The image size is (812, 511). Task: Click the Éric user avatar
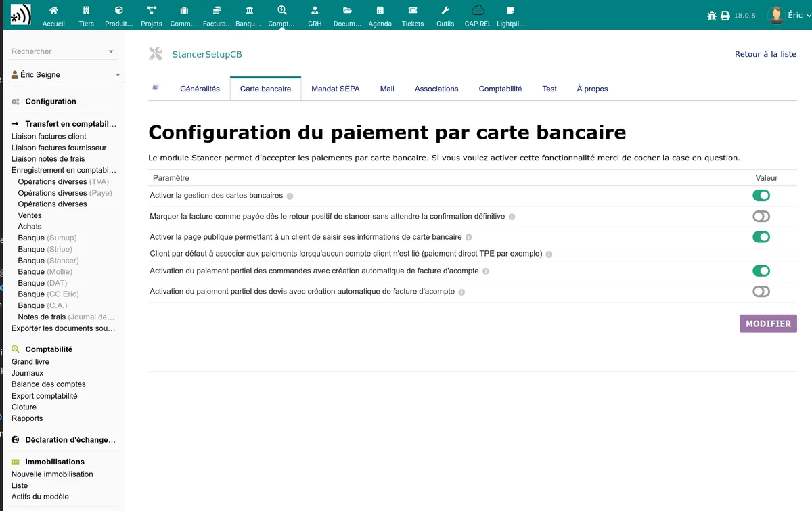tap(776, 15)
